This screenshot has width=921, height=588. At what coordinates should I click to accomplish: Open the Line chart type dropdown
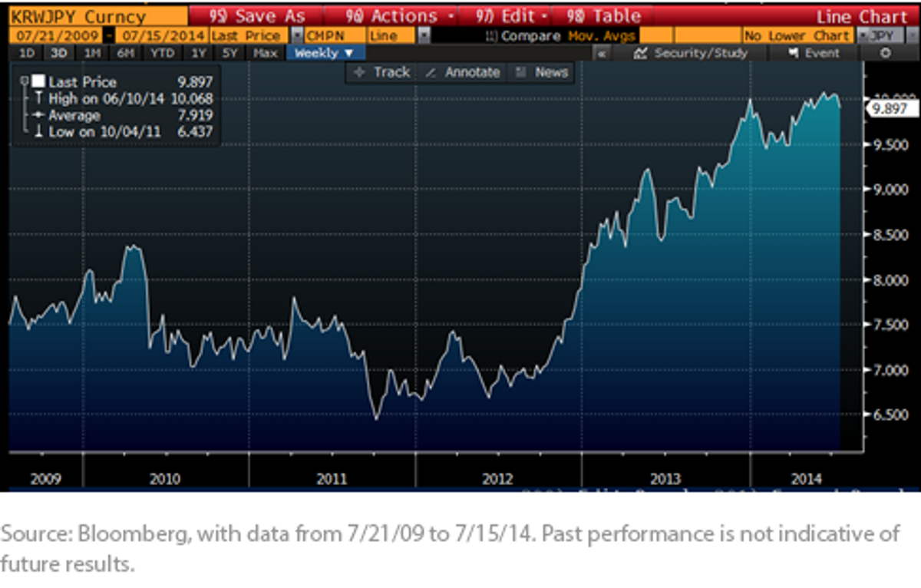tap(424, 36)
